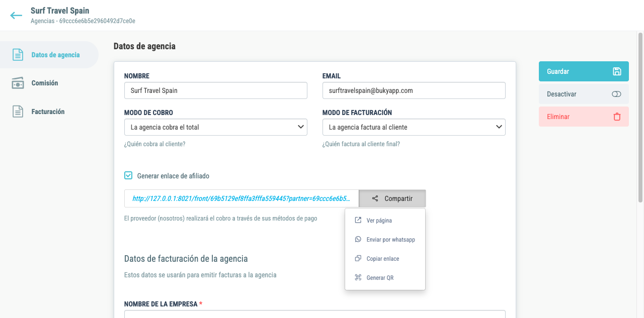Click the Email input field

(x=414, y=90)
